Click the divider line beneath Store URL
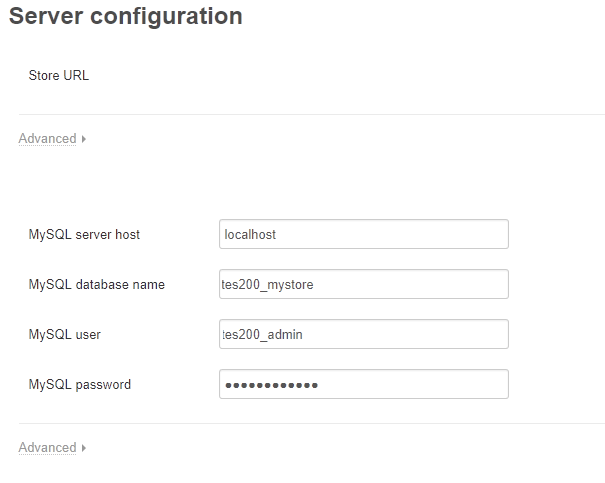 tap(312, 114)
